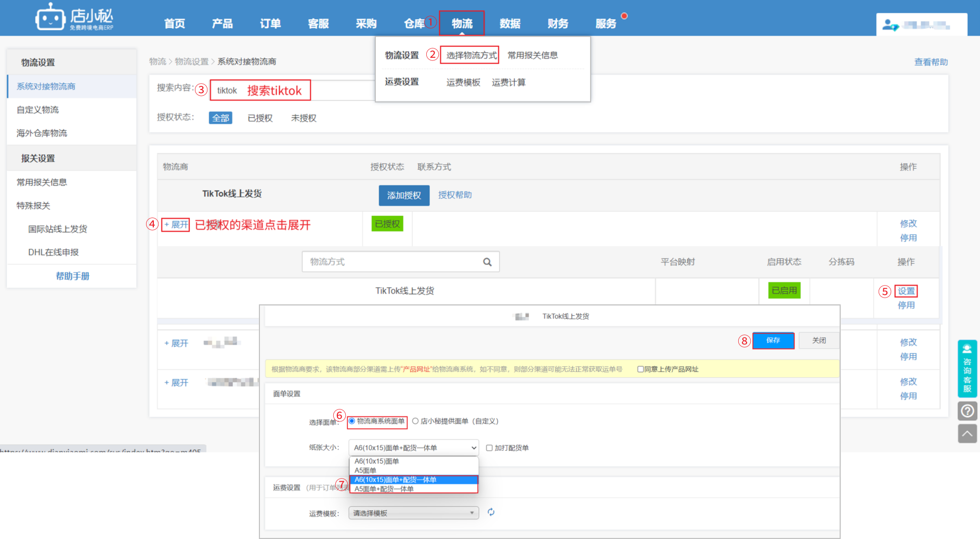
Task: Click the 关闭 button in dialog
Action: pyautogui.click(x=819, y=340)
